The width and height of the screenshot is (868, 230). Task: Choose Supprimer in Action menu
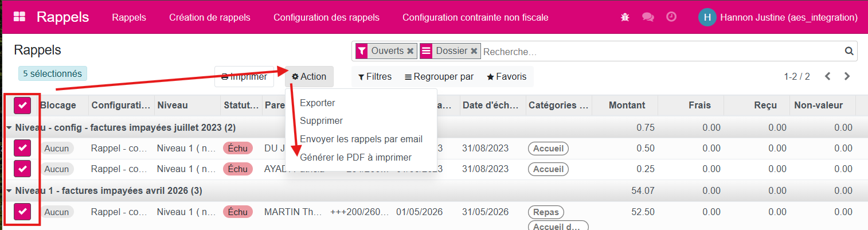[321, 120]
